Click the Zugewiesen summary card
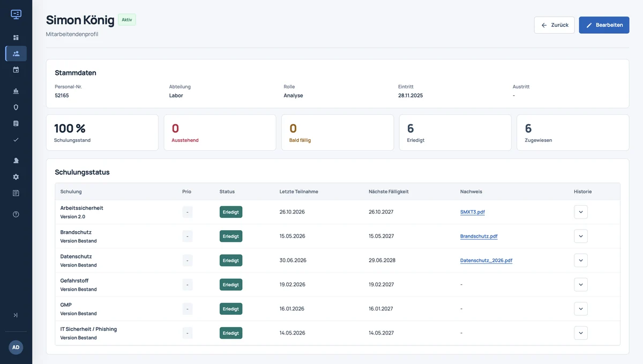The image size is (643, 364). (573, 132)
